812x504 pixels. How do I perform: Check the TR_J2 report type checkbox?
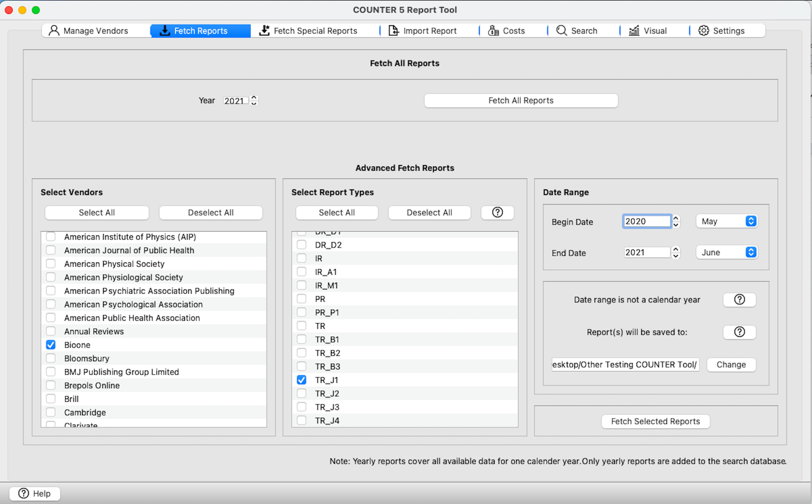(x=301, y=393)
